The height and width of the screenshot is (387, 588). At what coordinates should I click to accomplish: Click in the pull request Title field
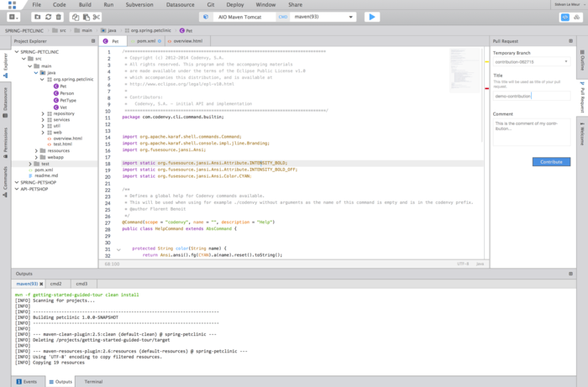[x=532, y=96]
